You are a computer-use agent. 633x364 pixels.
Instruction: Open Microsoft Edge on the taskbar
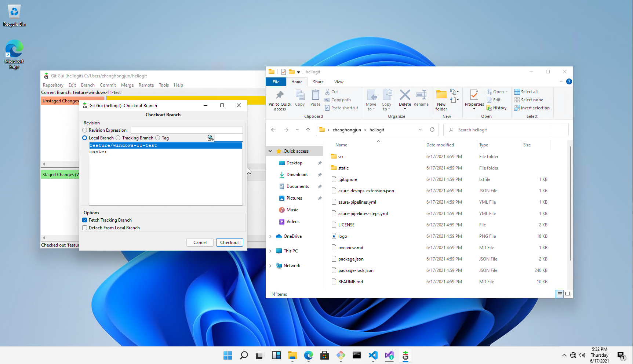pyautogui.click(x=308, y=355)
